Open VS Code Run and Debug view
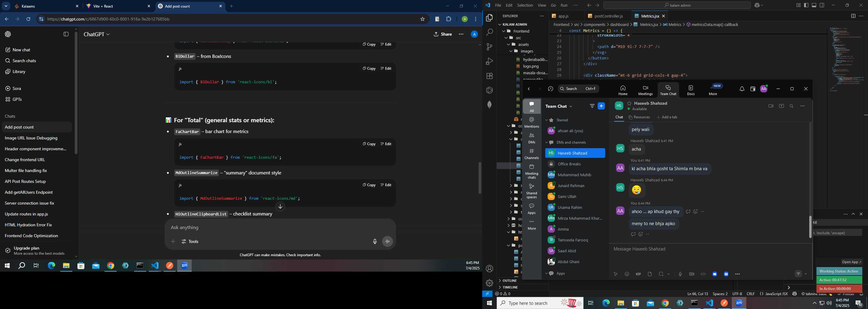 pyautogui.click(x=489, y=61)
